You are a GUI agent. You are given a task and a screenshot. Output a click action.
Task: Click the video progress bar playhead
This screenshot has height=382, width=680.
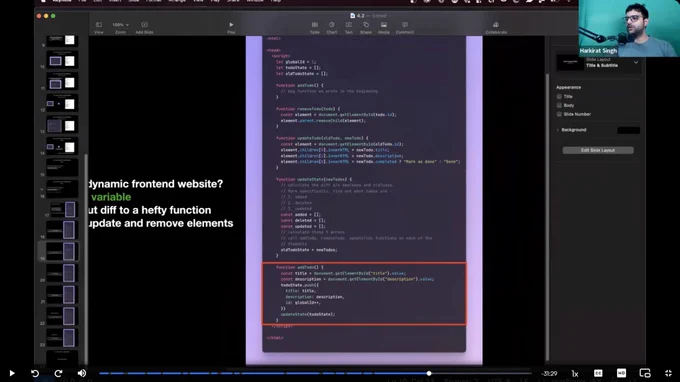click(x=429, y=373)
